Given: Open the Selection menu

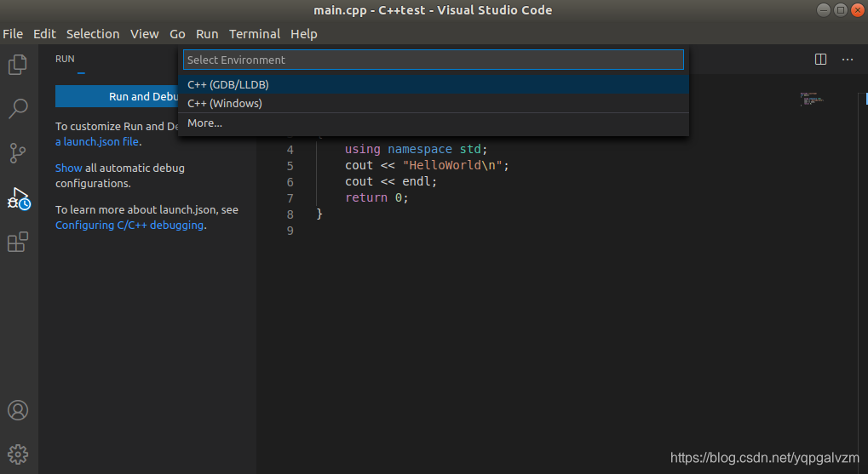Looking at the screenshot, I should [93, 34].
